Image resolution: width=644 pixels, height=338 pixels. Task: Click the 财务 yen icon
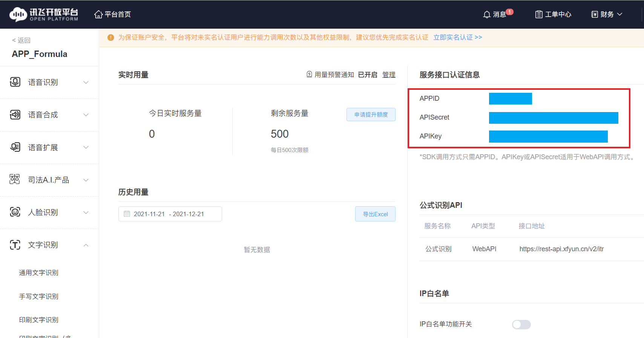[595, 14]
